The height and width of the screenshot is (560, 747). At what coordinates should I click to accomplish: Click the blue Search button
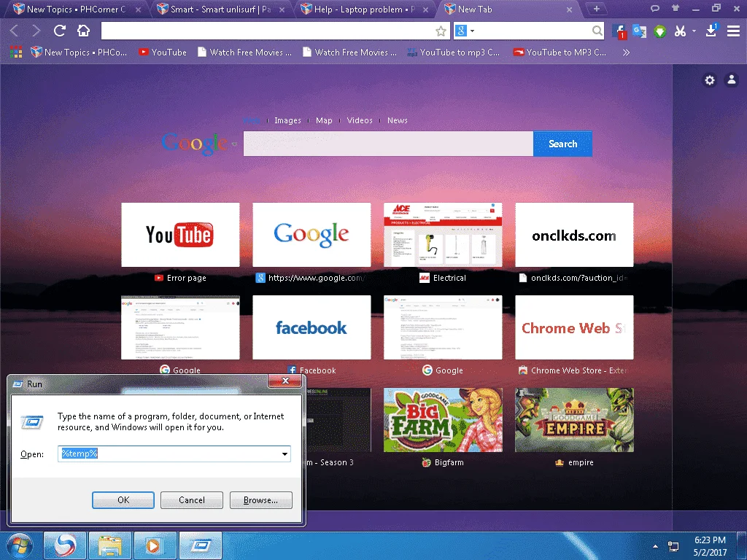tap(562, 144)
